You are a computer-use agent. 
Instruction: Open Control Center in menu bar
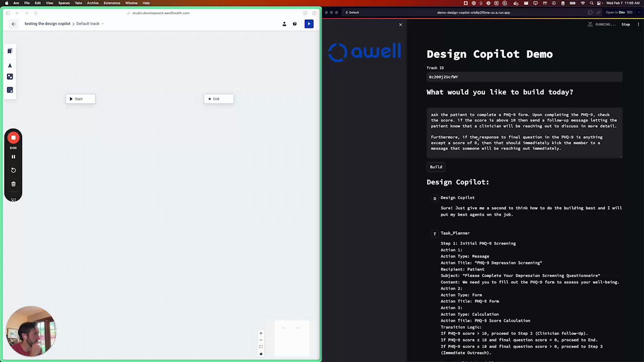pos(599,3)
